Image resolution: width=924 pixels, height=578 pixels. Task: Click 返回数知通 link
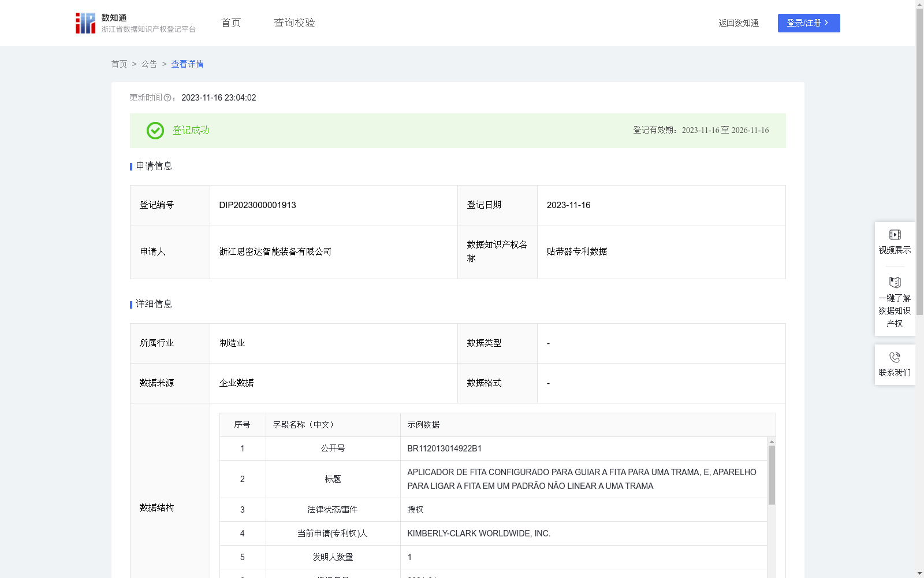739,23
